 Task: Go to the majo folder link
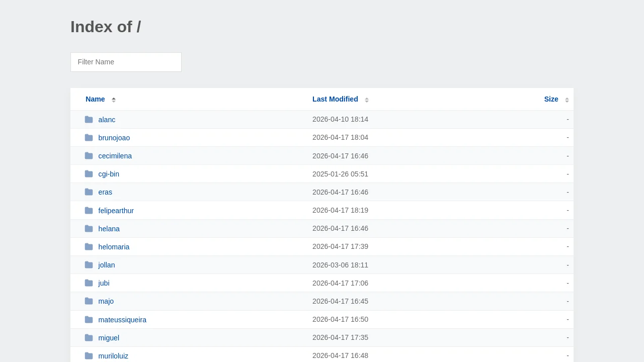[106, 301]
